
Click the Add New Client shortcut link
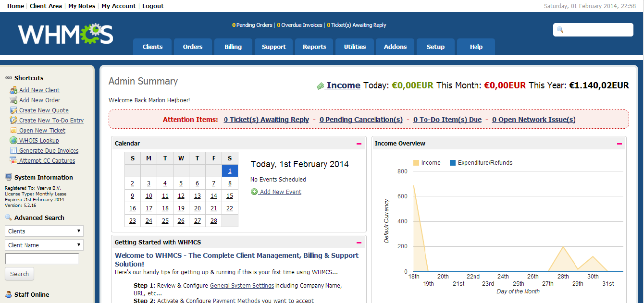point(39,90)
